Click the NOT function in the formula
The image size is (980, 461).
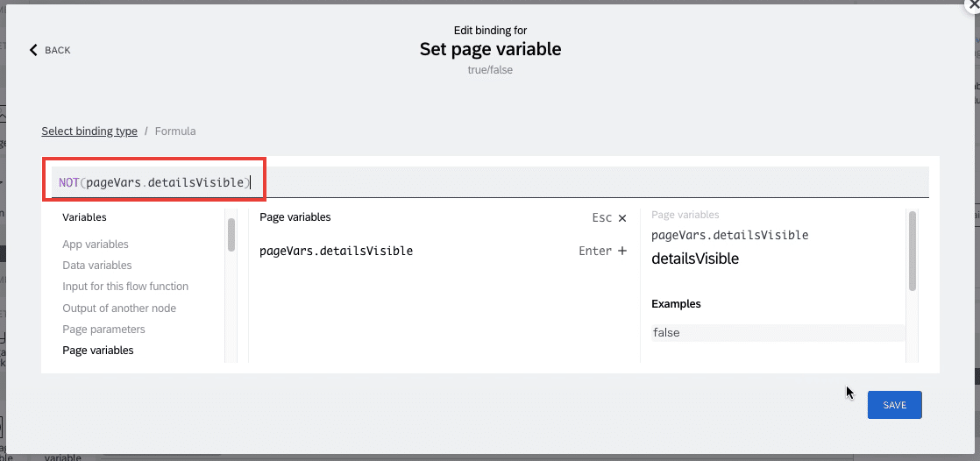[x=68, y=182]
